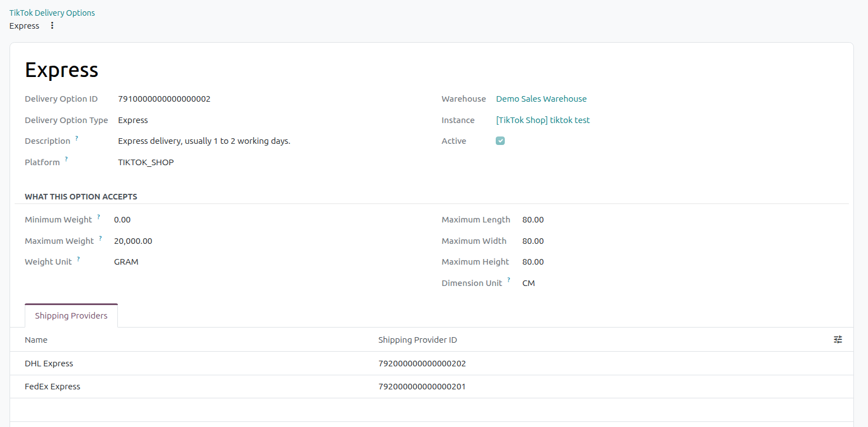
Task: Click the GRAM weight unit value
Action: pos(126,262)
